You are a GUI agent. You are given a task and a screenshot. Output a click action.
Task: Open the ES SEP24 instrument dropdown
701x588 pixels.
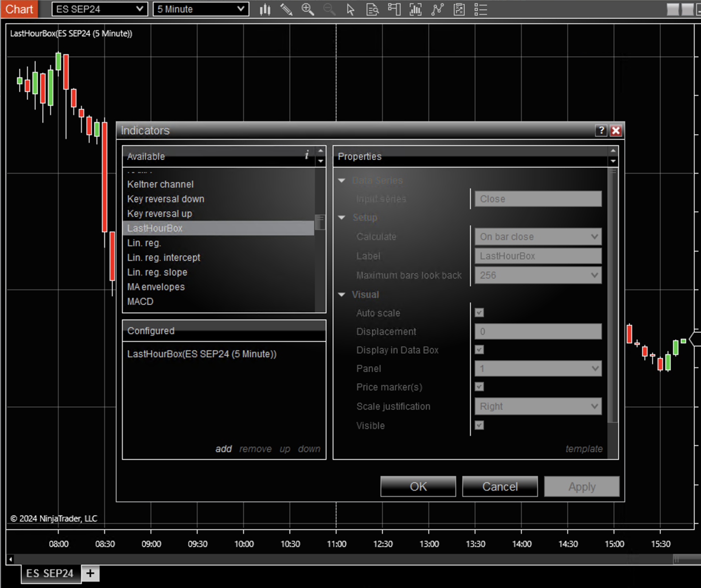pos(100,9)
